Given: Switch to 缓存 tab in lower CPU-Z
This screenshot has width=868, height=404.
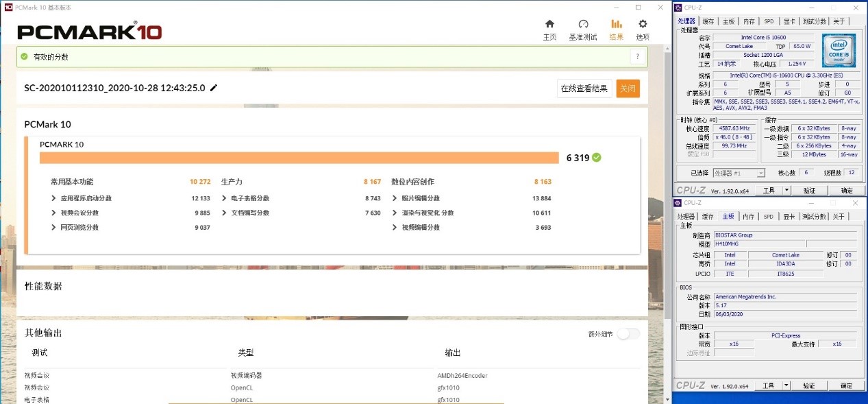Looking at the screenshot, I should click(708, 217).
